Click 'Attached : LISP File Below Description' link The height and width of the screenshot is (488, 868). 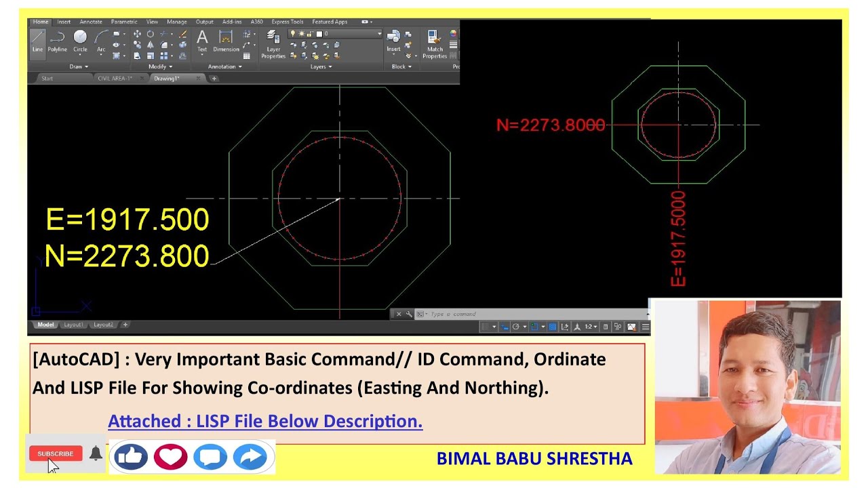coord(265,421)
